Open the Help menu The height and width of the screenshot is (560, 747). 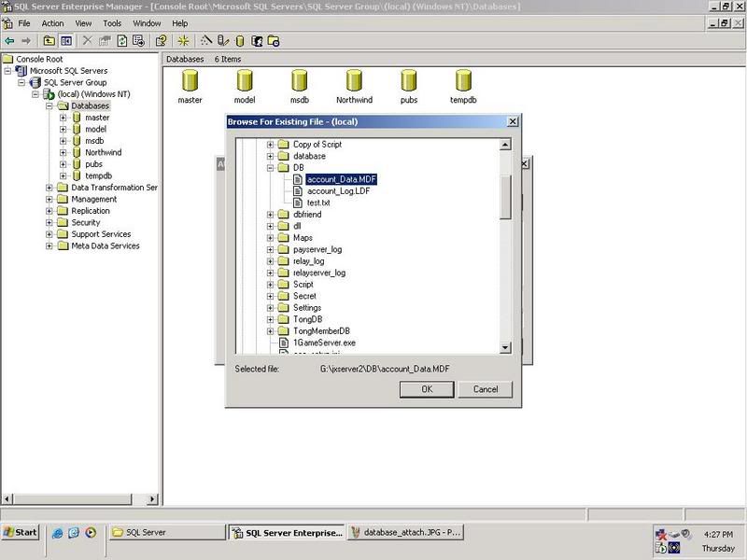tap(179, 22)
